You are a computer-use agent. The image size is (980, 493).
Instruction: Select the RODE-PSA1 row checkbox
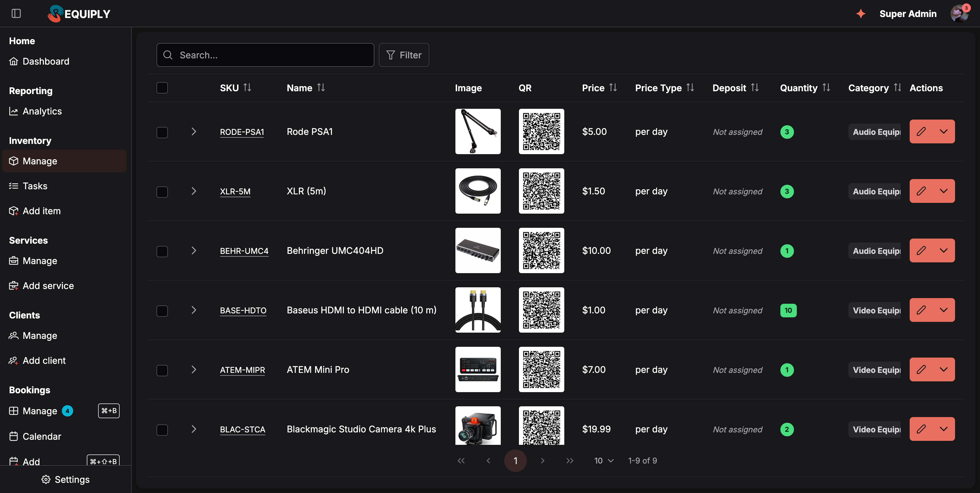(x=162, y=132)
